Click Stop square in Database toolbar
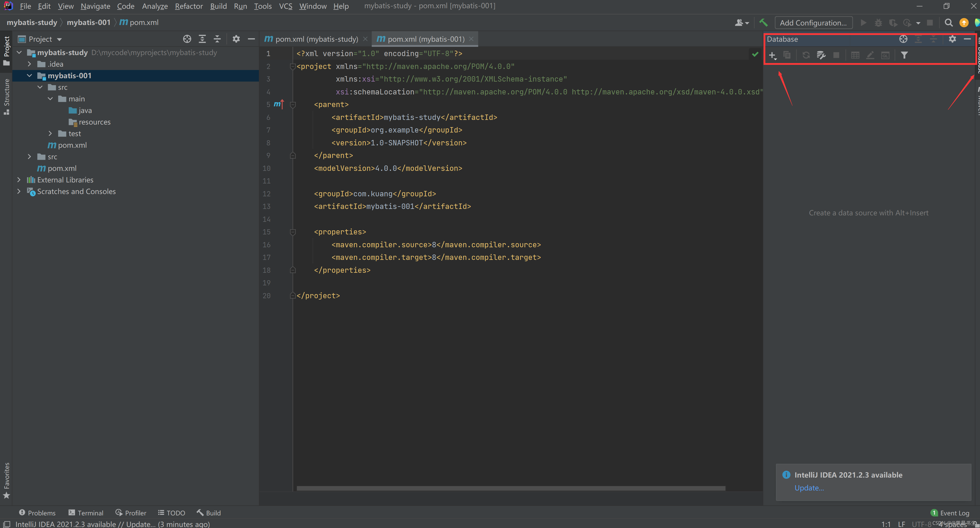The image size is (980, 528). (x=836, y=55)
